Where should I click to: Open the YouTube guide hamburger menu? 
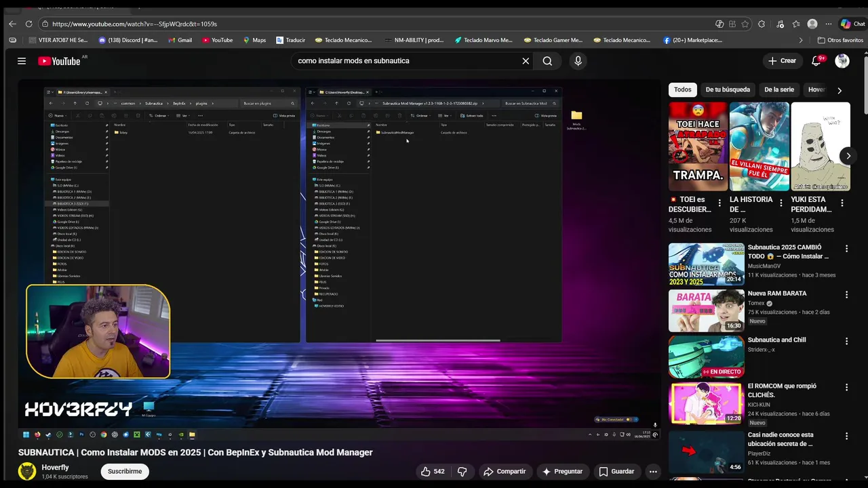(22, 61)
